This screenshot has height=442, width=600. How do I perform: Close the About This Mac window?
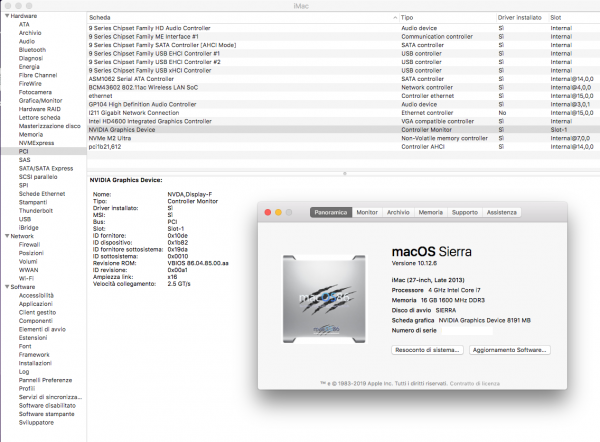268,212
